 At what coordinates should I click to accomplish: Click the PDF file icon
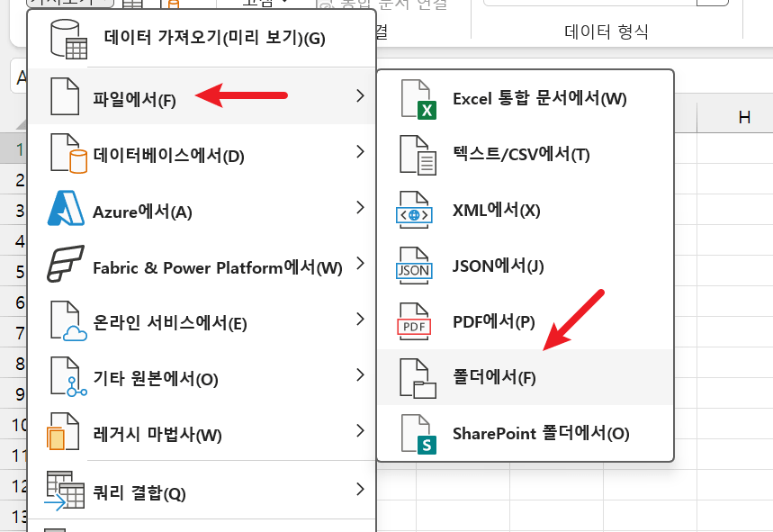pos(414,321)
